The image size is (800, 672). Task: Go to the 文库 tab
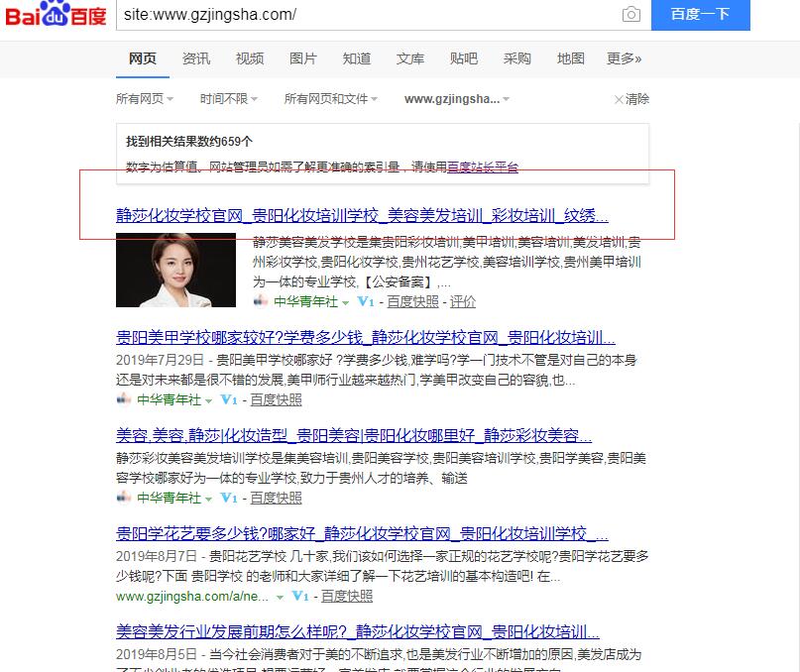[410, 58]
